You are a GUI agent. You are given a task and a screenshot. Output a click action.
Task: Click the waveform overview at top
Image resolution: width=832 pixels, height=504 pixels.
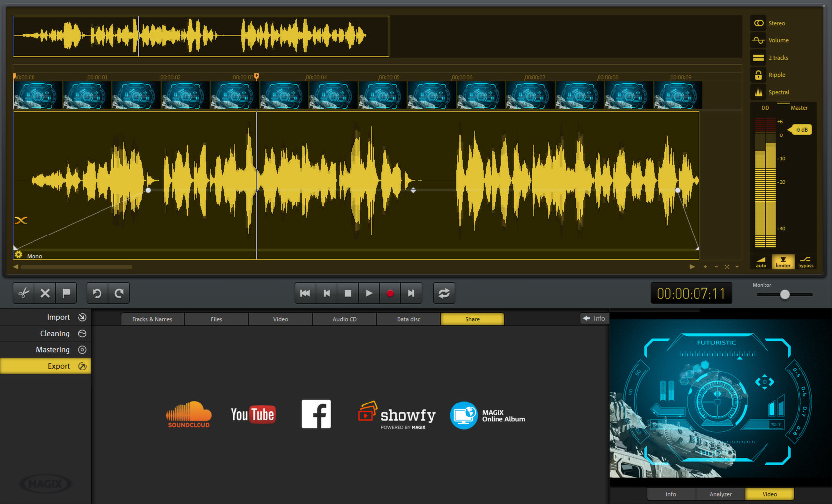coord(201,36)
